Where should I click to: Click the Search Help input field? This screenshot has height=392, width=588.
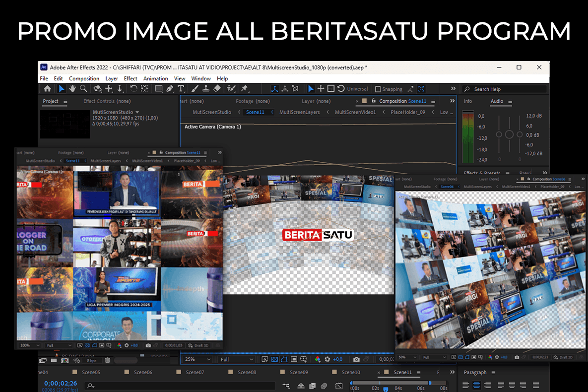pos(504,89)
